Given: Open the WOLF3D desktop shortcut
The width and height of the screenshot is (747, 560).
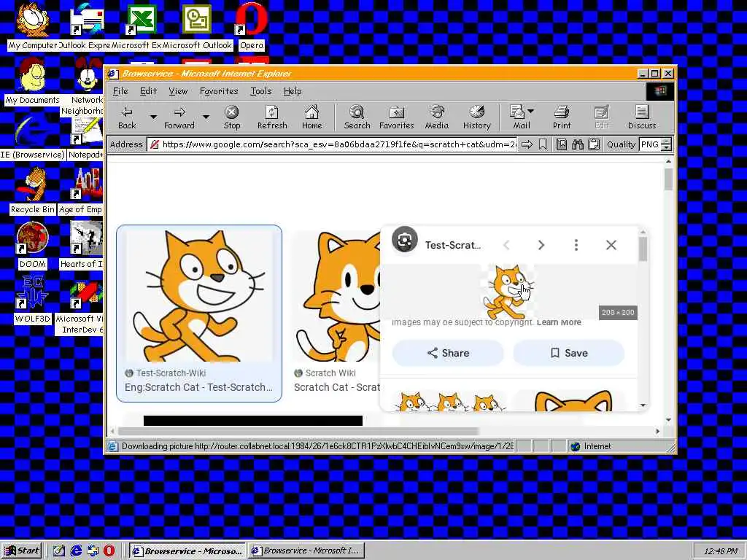Looking at the screenshot, I should pos(32,300).
